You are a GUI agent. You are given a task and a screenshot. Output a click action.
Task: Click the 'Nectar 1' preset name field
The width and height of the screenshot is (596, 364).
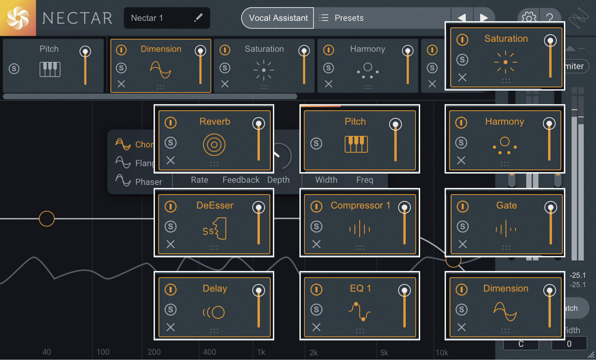coord(167,18)
